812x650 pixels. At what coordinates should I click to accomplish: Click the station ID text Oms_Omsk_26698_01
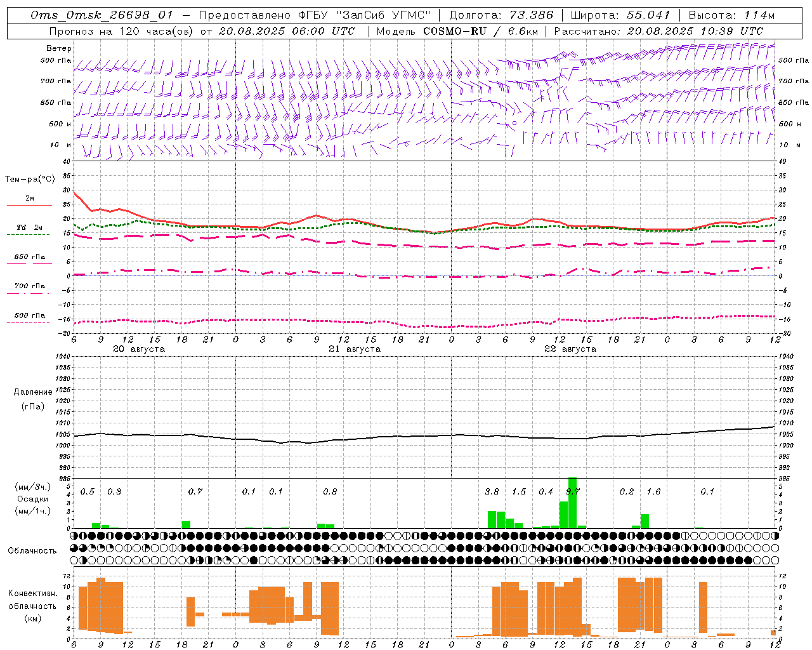coord(101,16)
